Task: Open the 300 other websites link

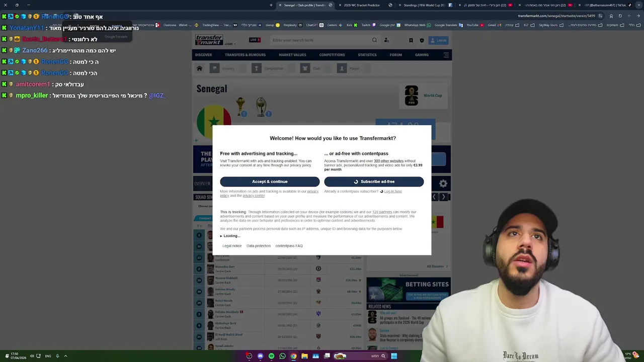Action: pos(388,161)
